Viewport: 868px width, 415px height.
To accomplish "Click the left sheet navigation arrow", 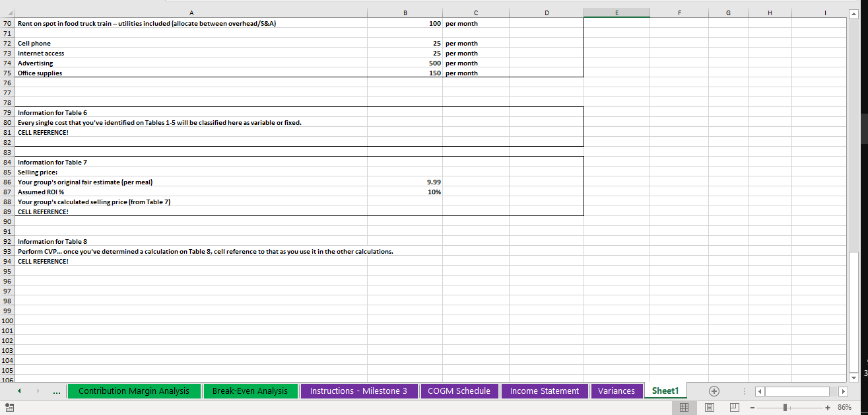I will (x=18, y=391).
